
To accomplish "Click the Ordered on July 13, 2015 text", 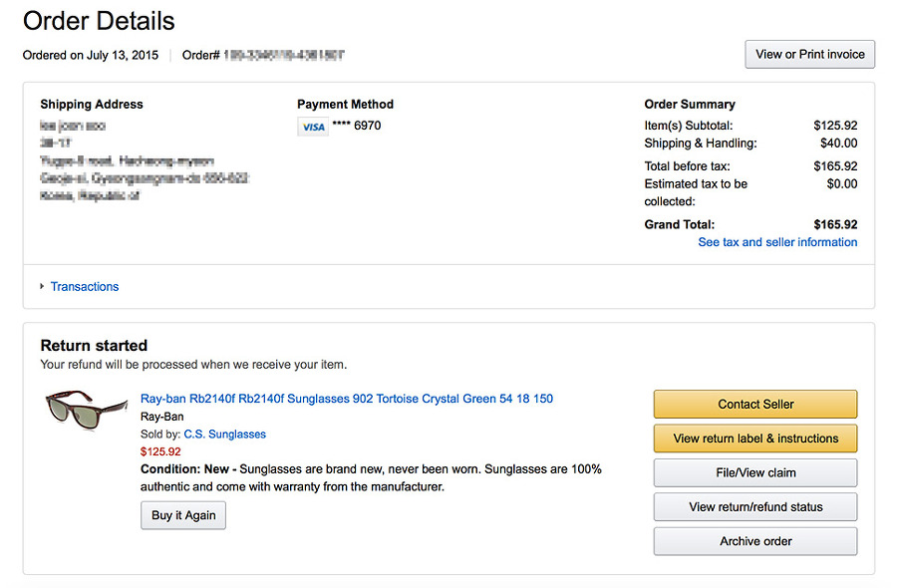I will pos(91,56).
